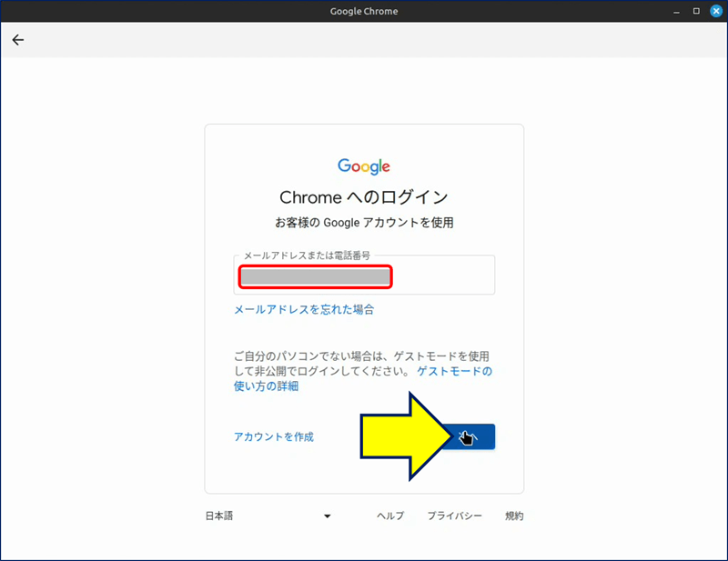
Task: Minimize the Google Chrome window
Action: pyautogui.click(x=676, y=11)
